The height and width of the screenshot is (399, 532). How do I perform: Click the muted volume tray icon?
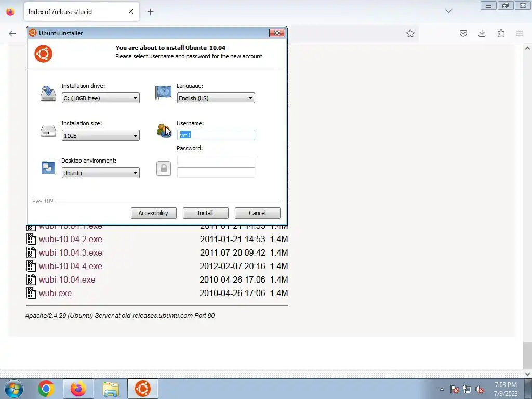pos(480,389)
